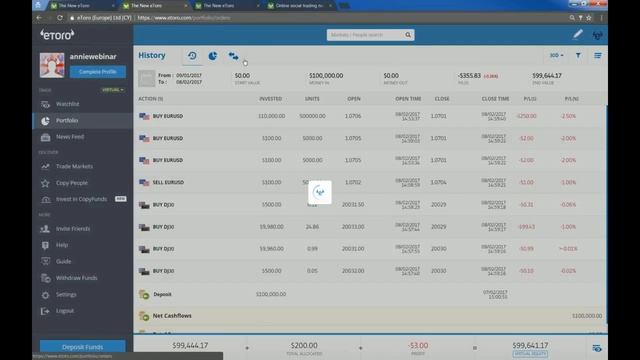Click the bottom-right watchlist eye icon
640x360 pixels.
point(597,348)
